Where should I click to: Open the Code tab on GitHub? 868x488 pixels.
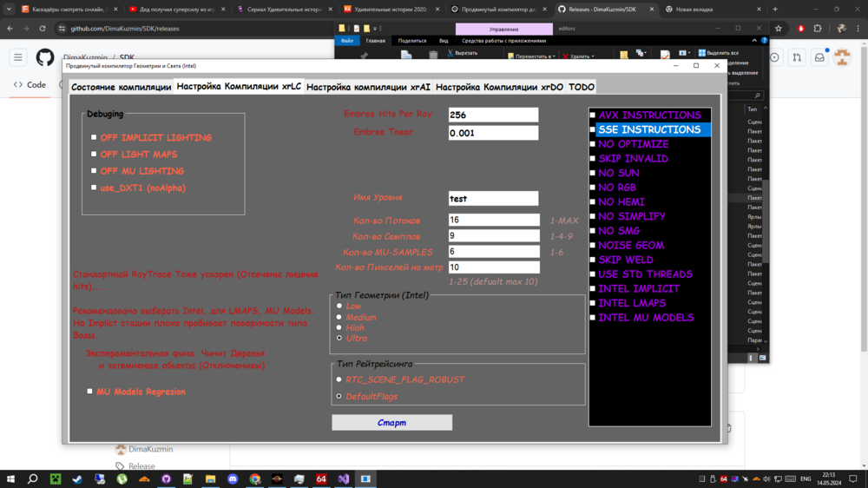(x=30, y=85)
